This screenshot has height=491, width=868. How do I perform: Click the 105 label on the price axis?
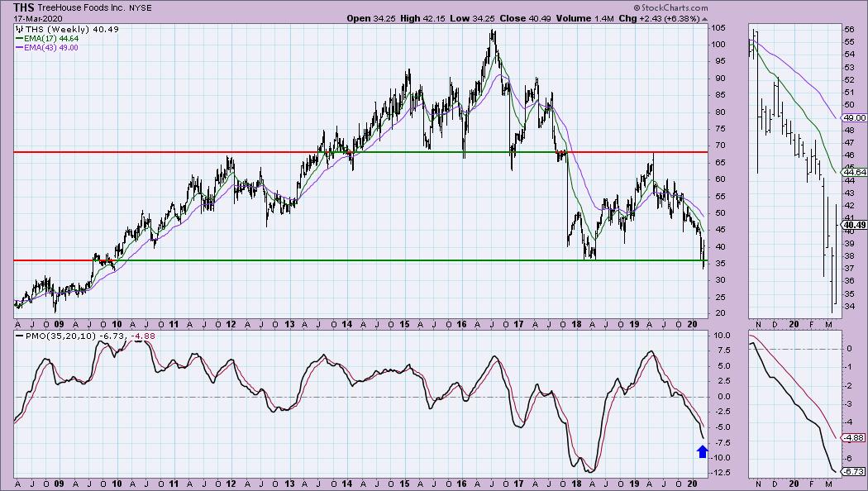pos(718,28)
